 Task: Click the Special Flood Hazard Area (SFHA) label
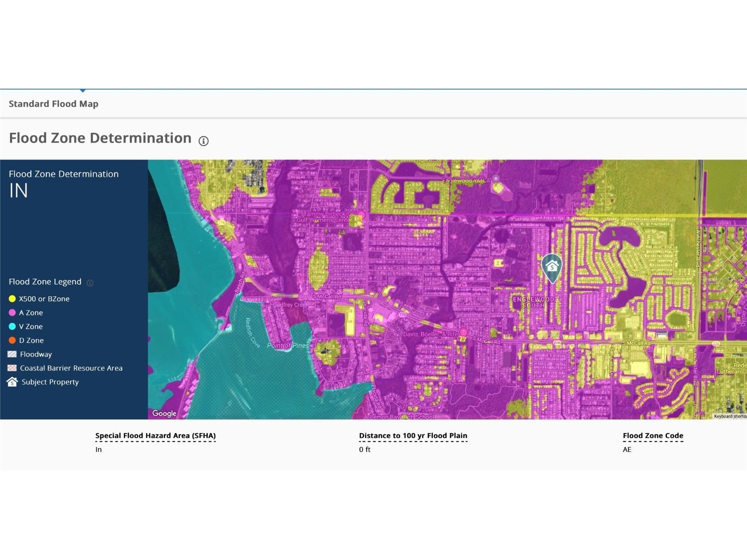coord(155,436)
